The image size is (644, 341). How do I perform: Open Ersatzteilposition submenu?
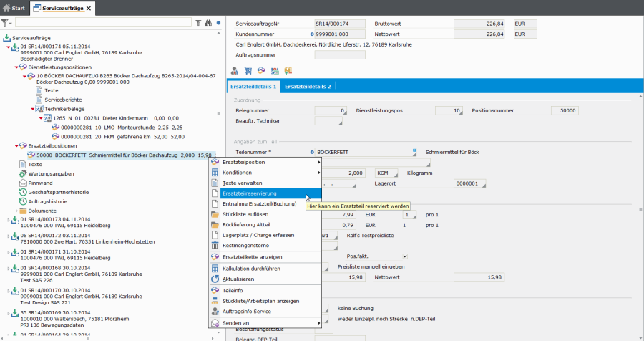pyautogui.click(x=265, y=162)
